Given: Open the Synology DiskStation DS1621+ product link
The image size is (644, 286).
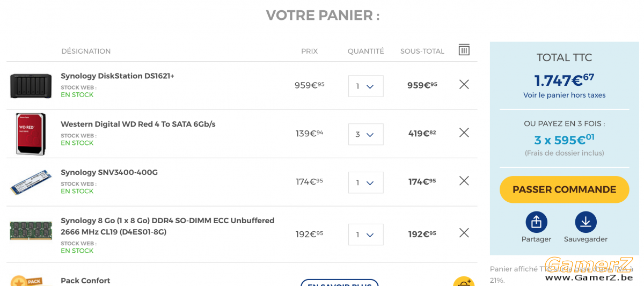Looking at the screenshot, I should tap(118, 76).
